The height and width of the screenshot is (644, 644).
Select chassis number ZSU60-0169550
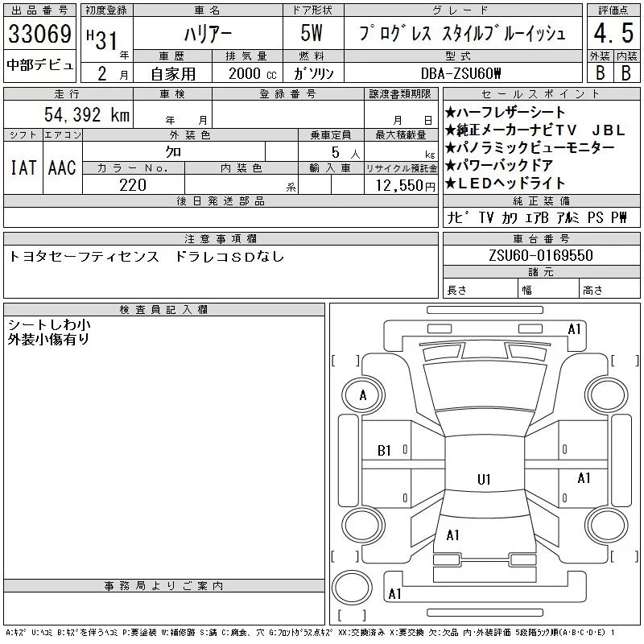point(540,256)
